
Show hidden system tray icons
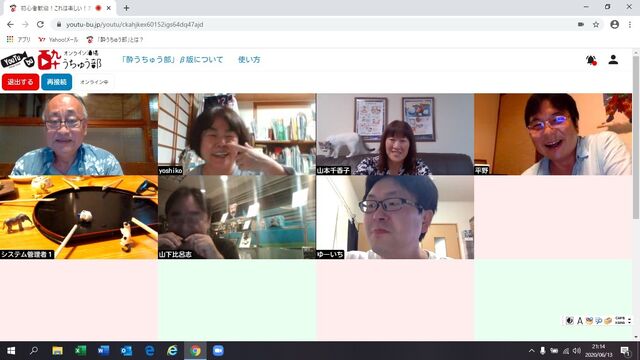[531, 351]
